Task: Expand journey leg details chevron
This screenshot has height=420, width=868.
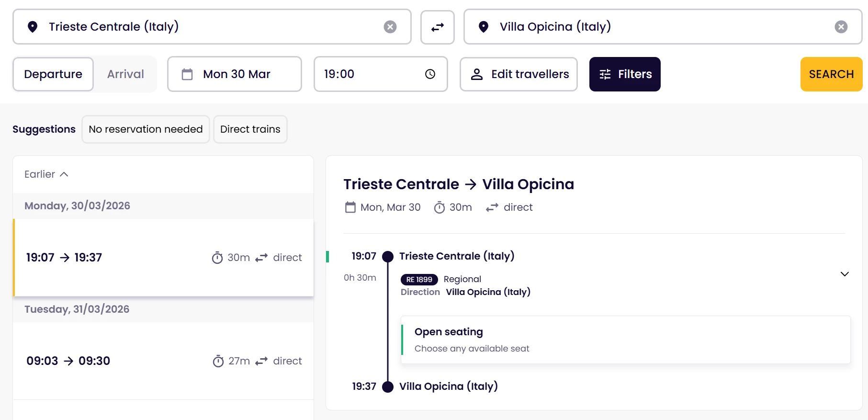Action: pos(844,274)
